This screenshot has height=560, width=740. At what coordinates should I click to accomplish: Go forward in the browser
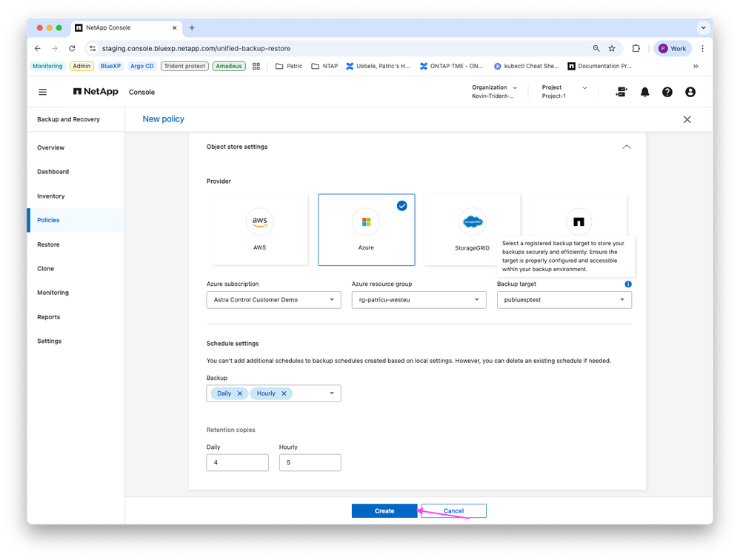pos(55,48)
